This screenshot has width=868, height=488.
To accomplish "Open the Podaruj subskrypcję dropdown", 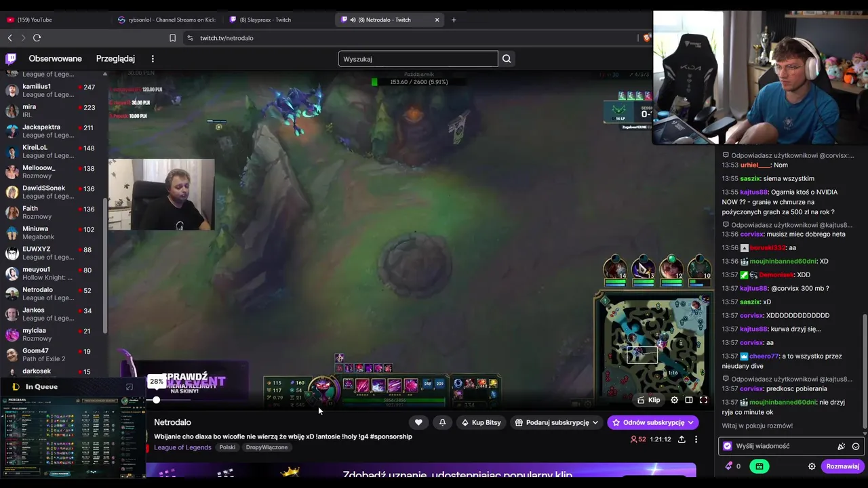I will point(557,422).
